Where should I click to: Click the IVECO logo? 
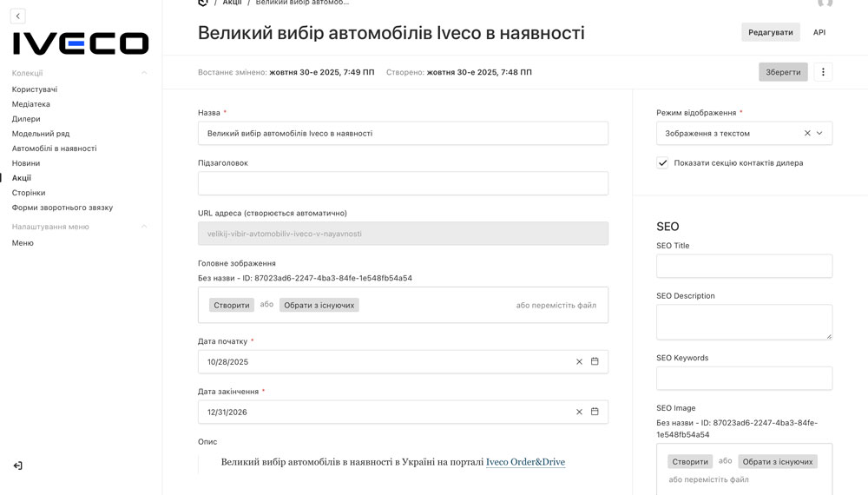coord(81,43)
